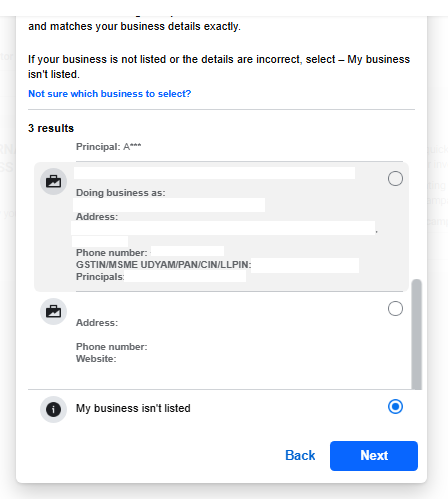This screenshot has height=499, width=448.
Task: Open the Not sure which business to select link
Action: pyautogui.click(x=110, y=94)
